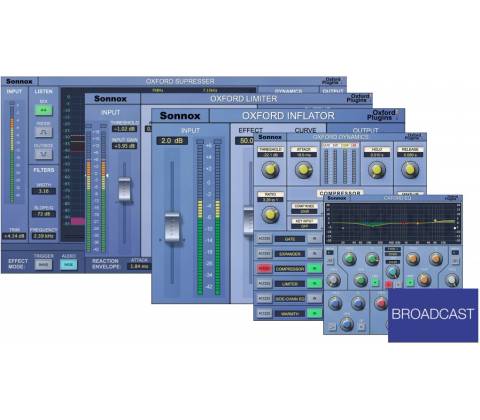
Task: Click the Frequency value field in SuPRESSER
Action: [x=44, y=236]
